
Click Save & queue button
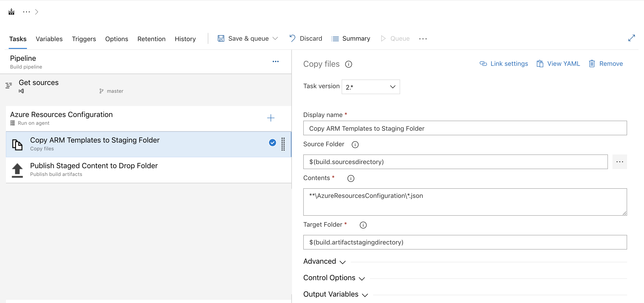243,39
